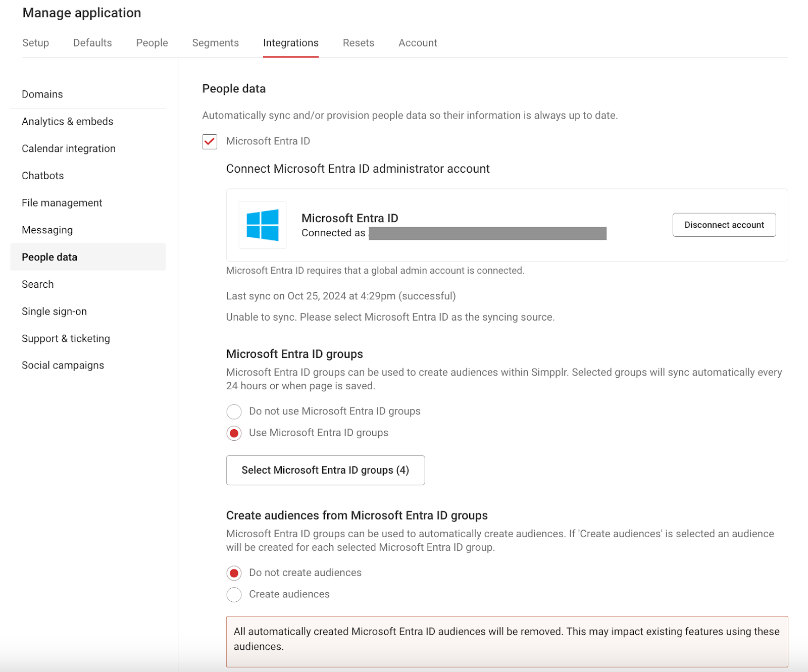Select Chatbots from the sidebar
The width and height of the screenshot is (808, 672).
[x=88, y=176]
